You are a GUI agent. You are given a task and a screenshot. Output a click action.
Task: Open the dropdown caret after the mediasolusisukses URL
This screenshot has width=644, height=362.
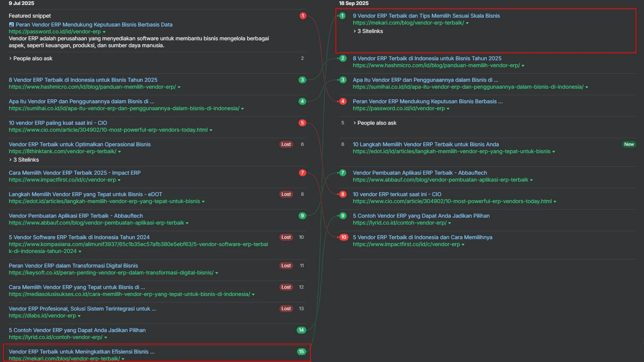pos(253,294)
